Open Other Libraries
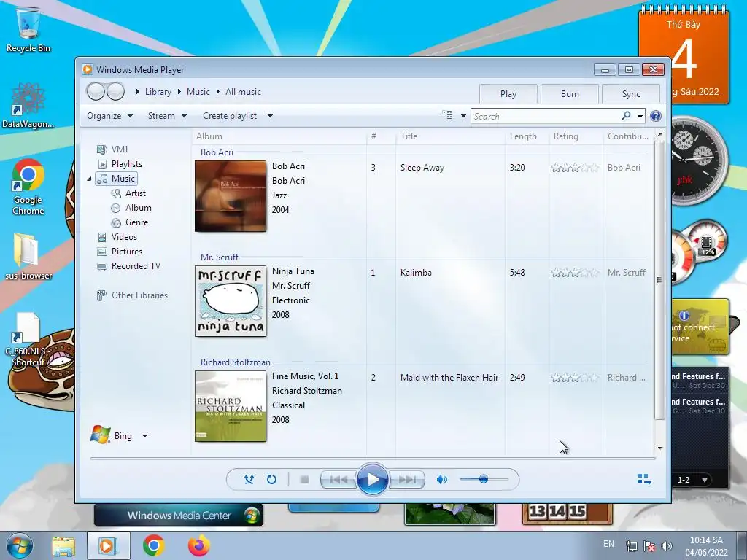Screen dimensions: 747x560 point(133,295)
